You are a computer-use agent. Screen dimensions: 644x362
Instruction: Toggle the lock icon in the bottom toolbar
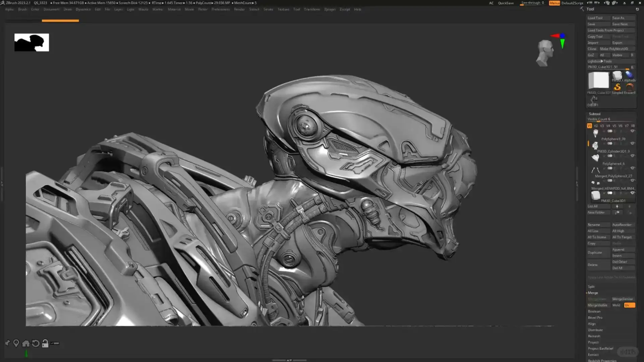pyautogui.click(x=45, y=343)
